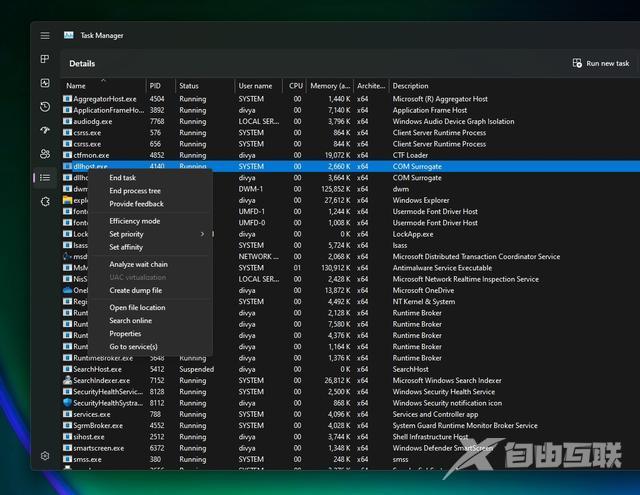640x495 pixels.
Task: Open the Startup apps icon in sidebar
Action: [45, 130]
